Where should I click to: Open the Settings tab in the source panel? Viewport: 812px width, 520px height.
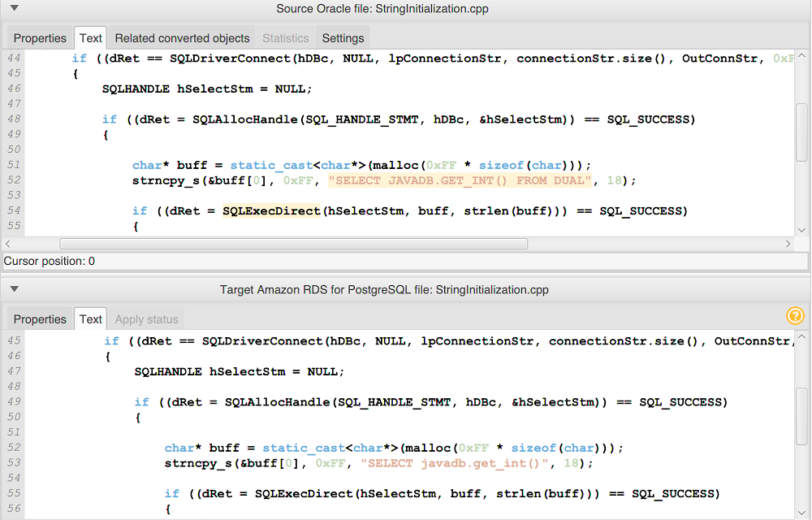pos(343,37)
